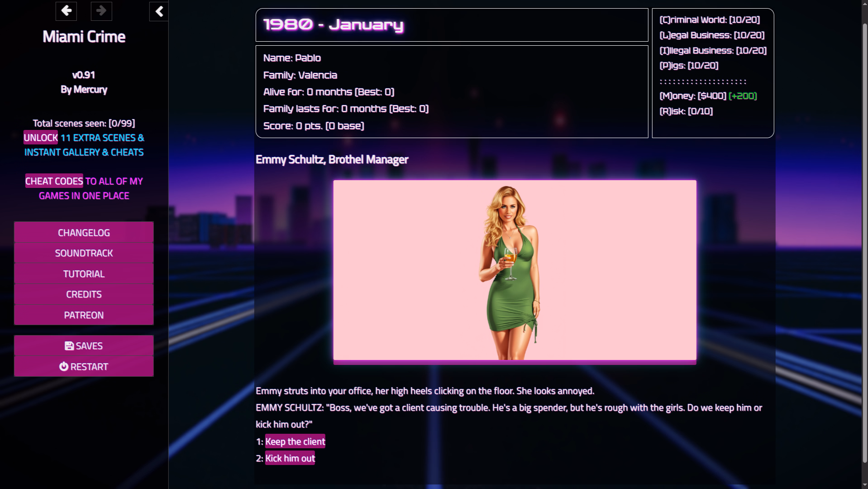Click '(M)oney: [$400]' stat
This screenshot has width=868, height=489.
693,96
